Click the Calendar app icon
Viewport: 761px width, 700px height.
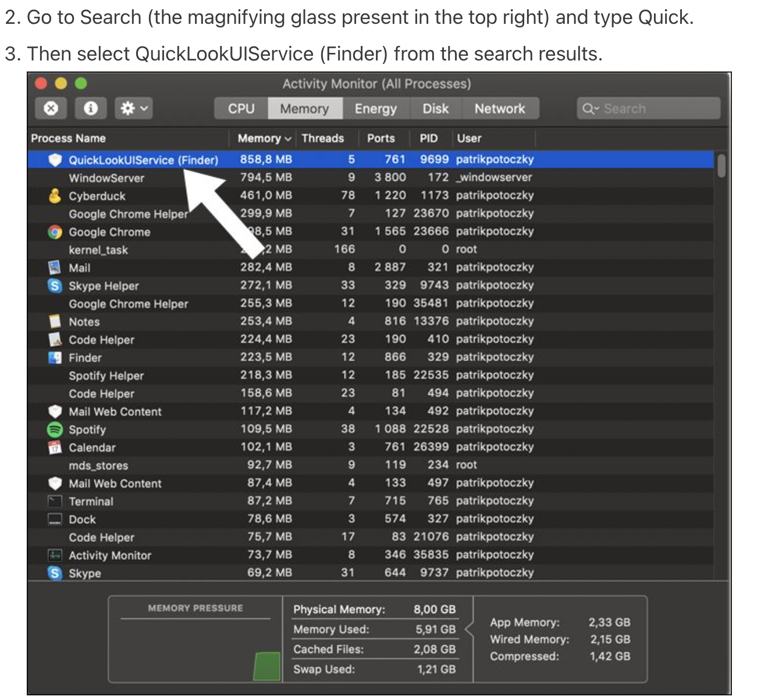[55, 448]
